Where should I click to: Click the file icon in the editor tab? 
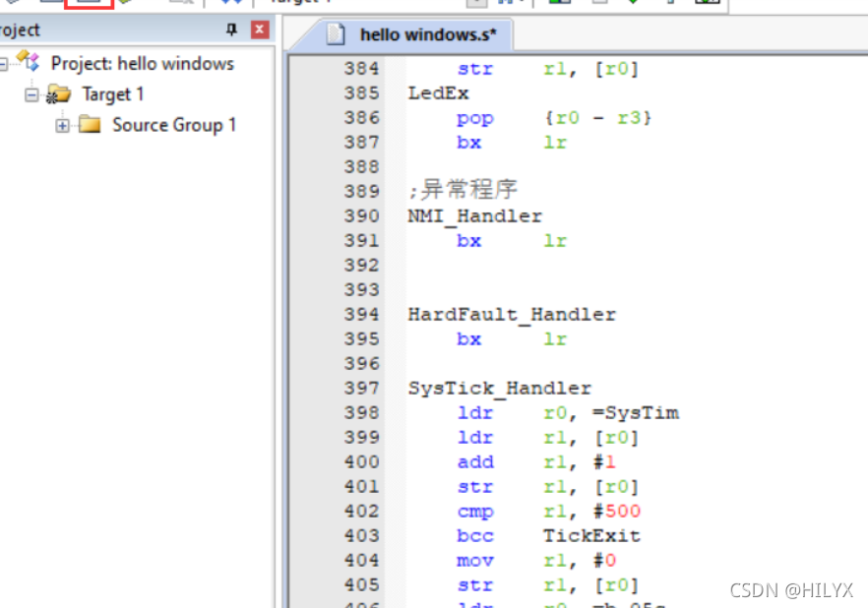(x=337, y=34)
